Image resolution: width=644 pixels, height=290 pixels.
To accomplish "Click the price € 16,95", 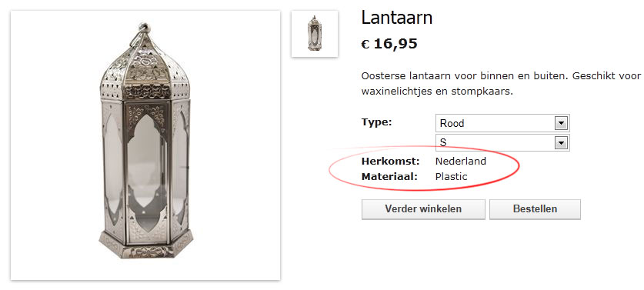I will [x=389, y=44].
